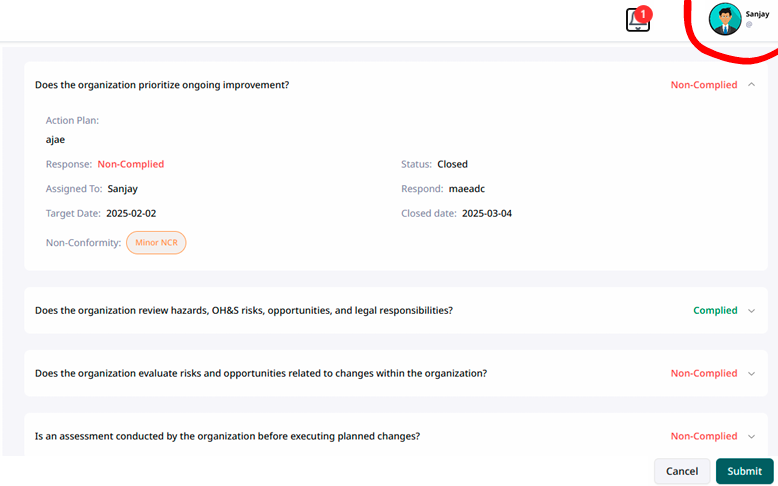Select the ongoing improvement question title
The image size is (778, 486).
(x=162, y=85)
